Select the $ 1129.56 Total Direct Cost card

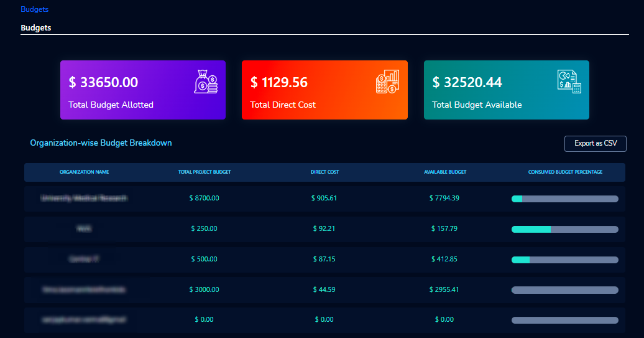324,90
